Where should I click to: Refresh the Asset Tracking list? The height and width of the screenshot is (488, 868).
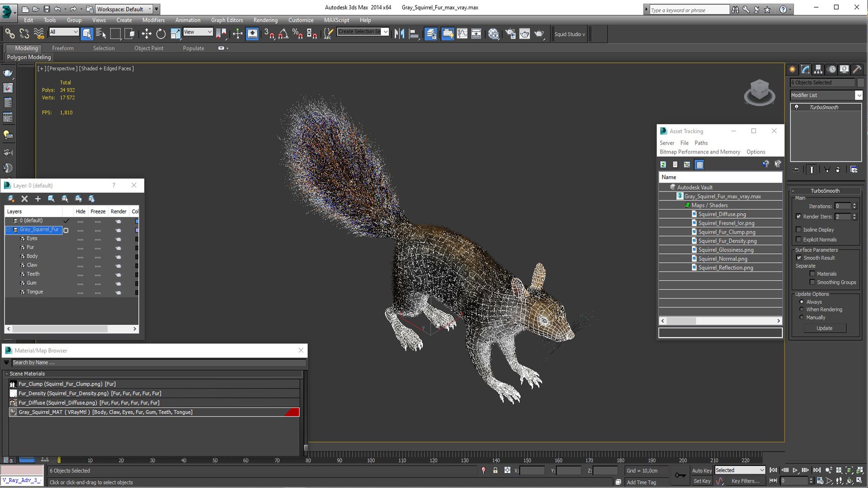pyautogui.click(x=663, y=164)
